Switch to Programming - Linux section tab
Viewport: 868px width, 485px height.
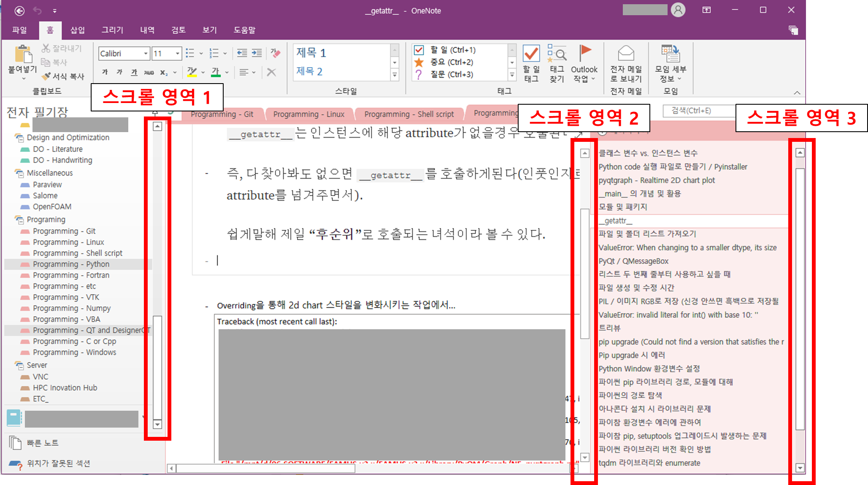pyautogui.click(x=308, y=114)
